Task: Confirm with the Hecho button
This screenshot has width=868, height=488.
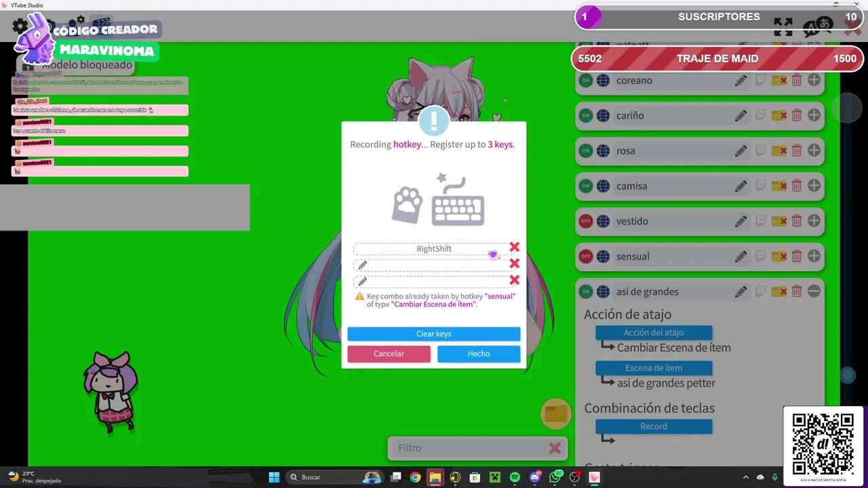Action: [x=479, y=354]
